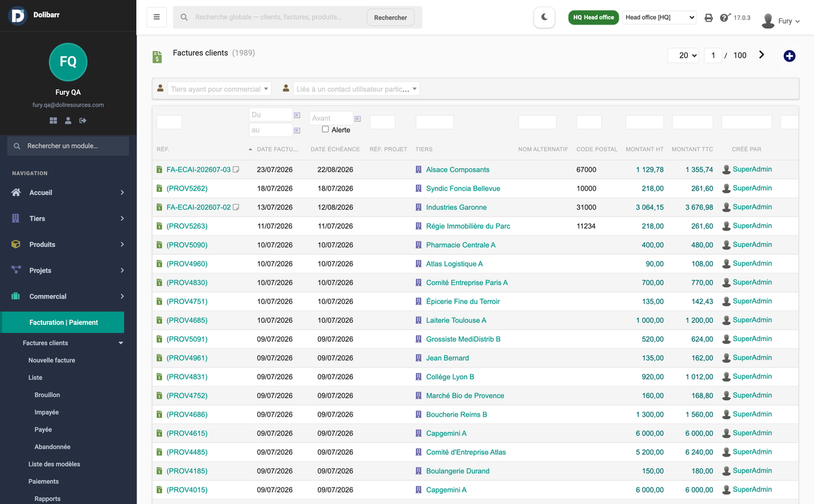Sort by the Montant HT column header
Viewport: 814px width, 504px height.
tap(644, 149)
